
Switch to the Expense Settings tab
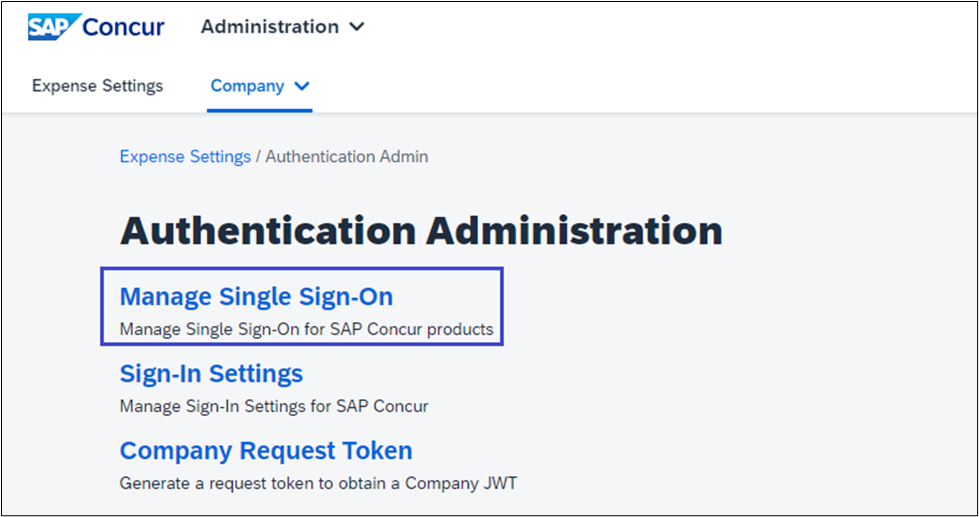click(97, 86)
